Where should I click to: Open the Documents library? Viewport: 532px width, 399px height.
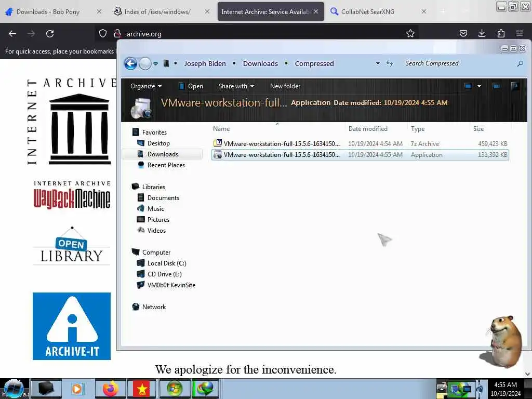point(163,198)
